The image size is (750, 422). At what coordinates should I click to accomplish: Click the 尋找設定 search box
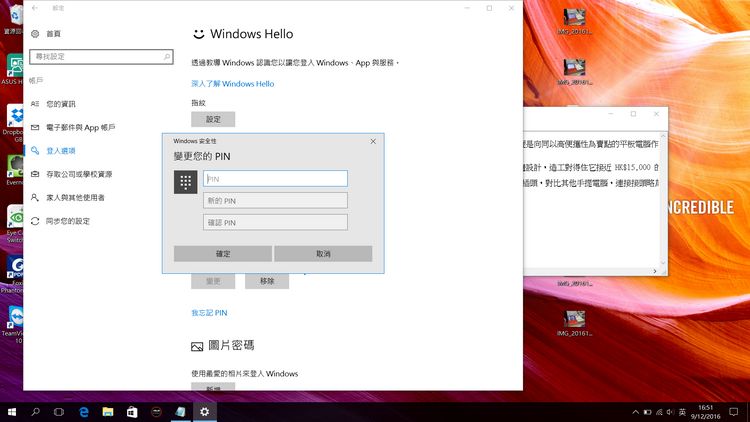click(x=101, y=56)
